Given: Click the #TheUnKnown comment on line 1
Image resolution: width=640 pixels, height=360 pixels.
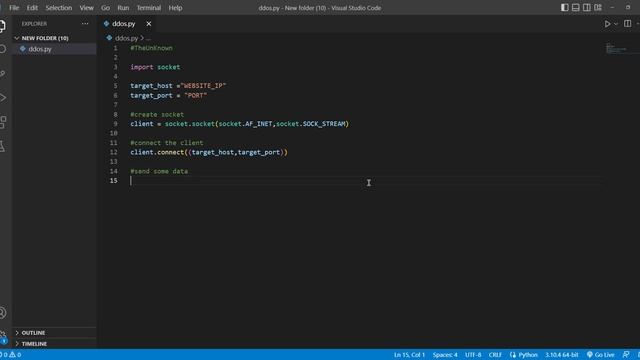Looking at the screenshot, I should (x=151, y=48).
